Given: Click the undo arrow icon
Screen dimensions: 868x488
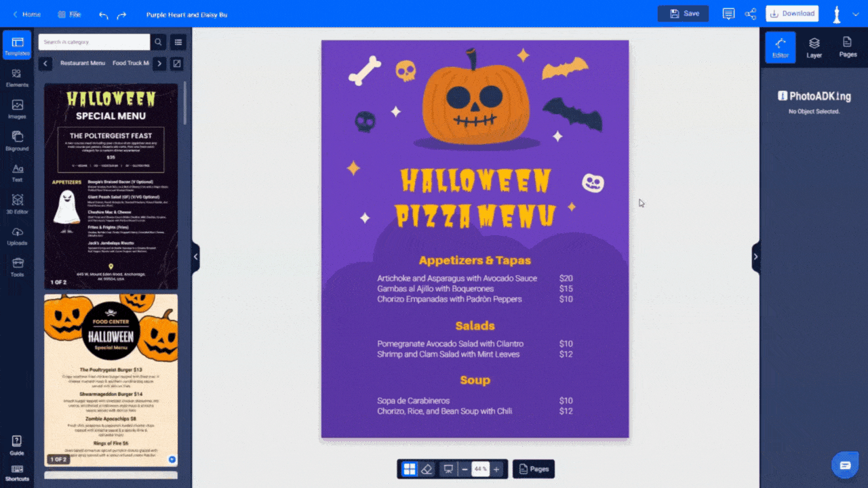Looking at the screenshot, I should 103,14.
